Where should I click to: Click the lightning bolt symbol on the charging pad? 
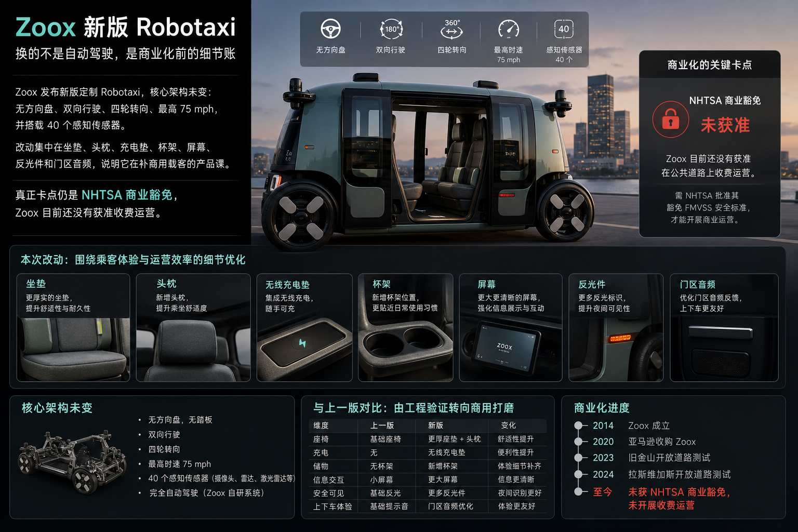point(302,343)
